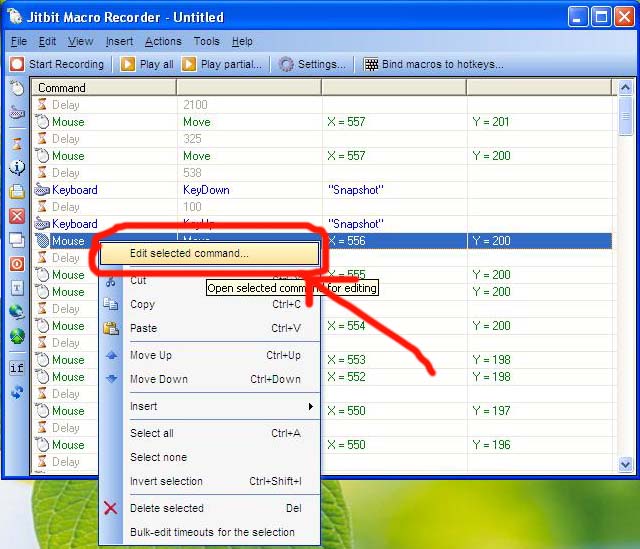The height and width of the screenshot is (549, 640).
Task: Choose Delete selected in the context menu
Action: coord(209,508)
